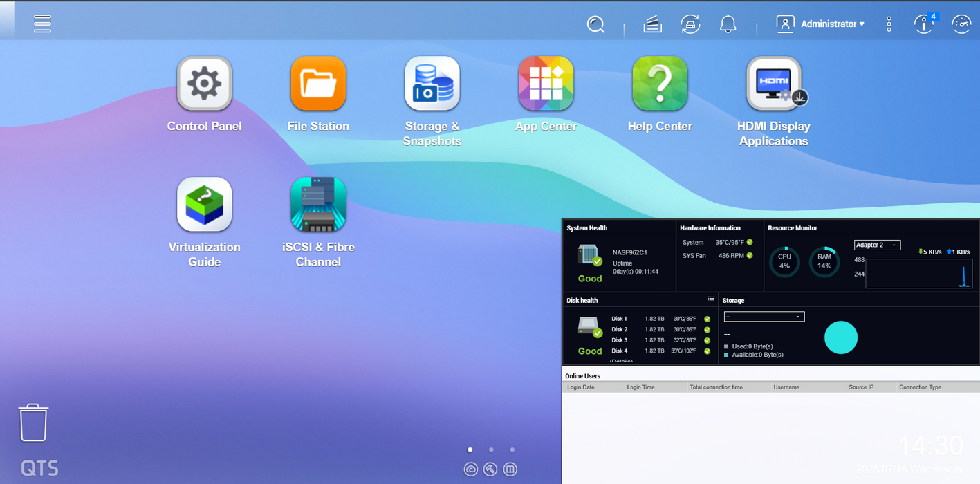Select Disk 1 row
The height and width of the screenshot is (484, 980).
click(x=660, y=319)
